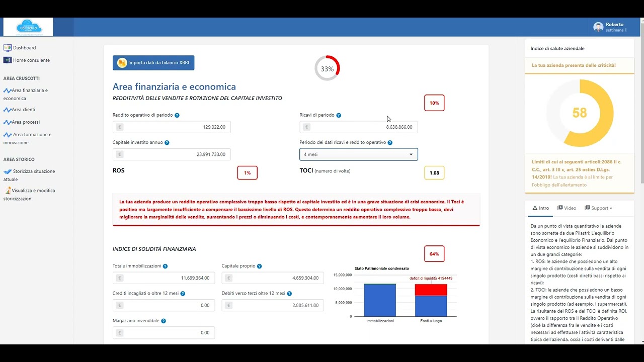Switch to the Video tab

pos(567,208)
